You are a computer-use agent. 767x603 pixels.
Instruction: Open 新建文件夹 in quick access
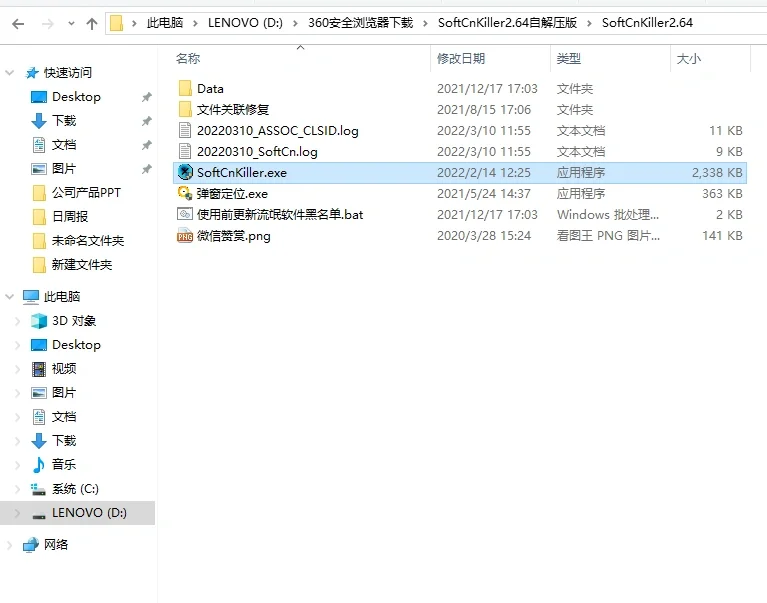(82, 265)
